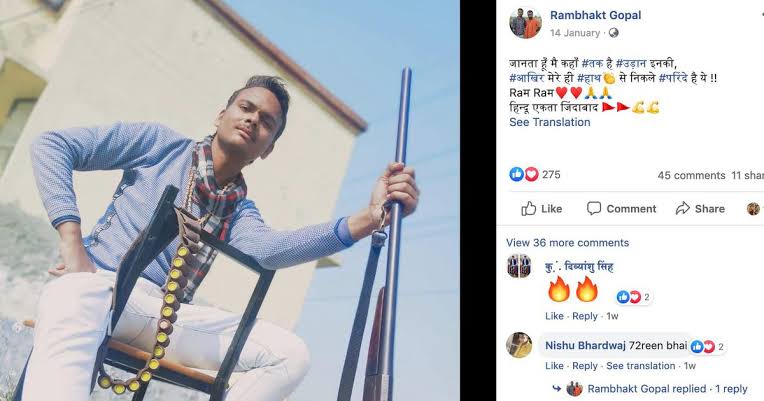Viewport: 764px width, 401px height.
Task: Open the 45 comments count
Action: tap(691, 175)
